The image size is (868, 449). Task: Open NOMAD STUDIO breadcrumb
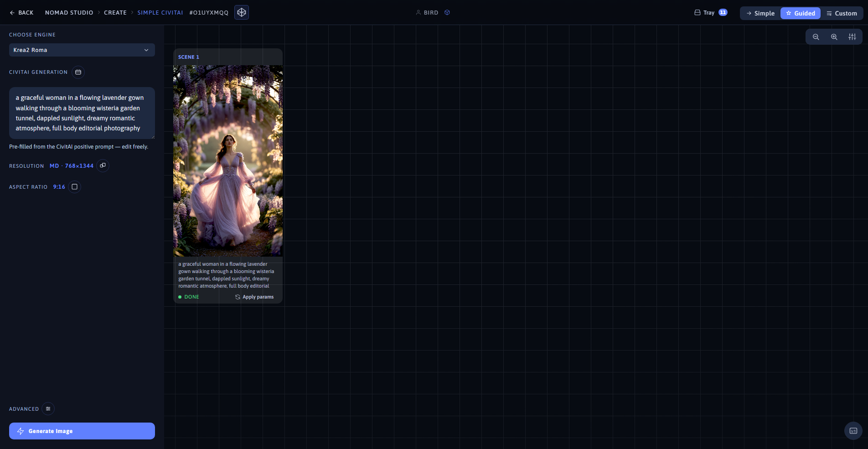[x=69, y=13]
